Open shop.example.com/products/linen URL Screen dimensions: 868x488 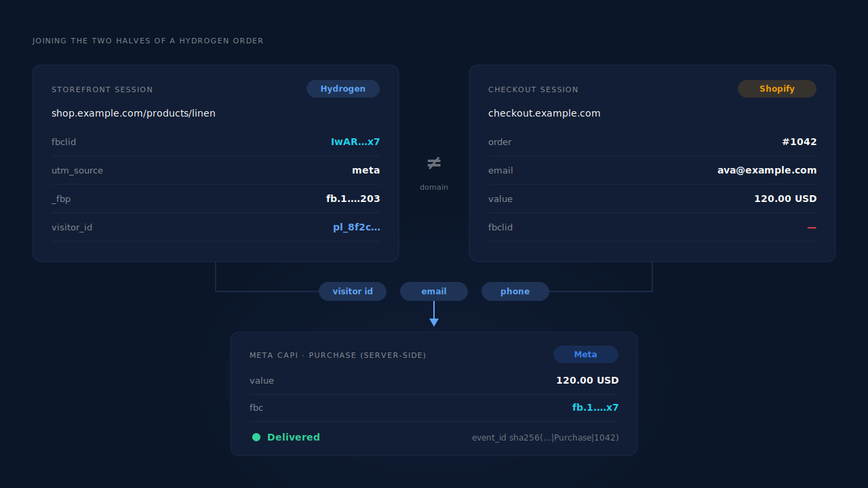(x=134, y=113)
